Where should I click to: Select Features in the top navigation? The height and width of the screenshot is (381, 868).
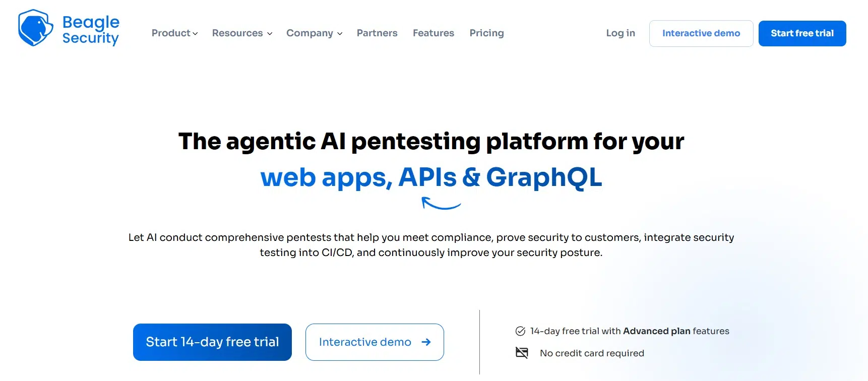[433, 33]
